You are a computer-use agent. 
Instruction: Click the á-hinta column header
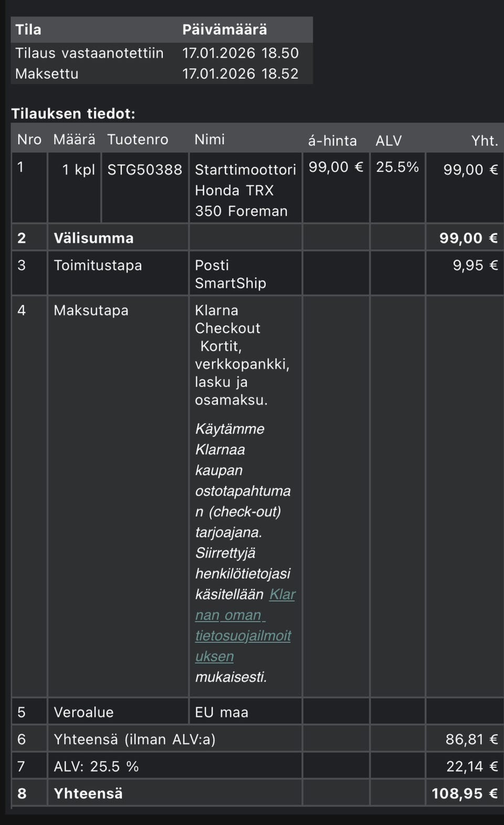[x=332, y=141]
